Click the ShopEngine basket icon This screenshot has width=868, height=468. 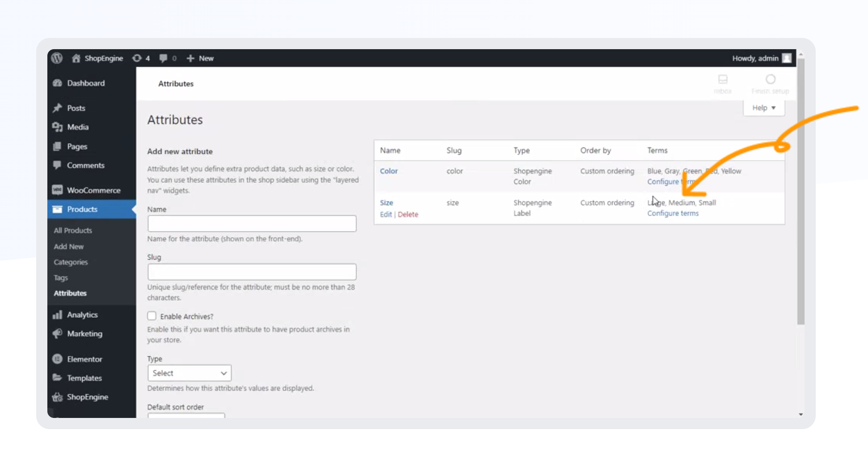pyautogui.click(x=57, y=397)
